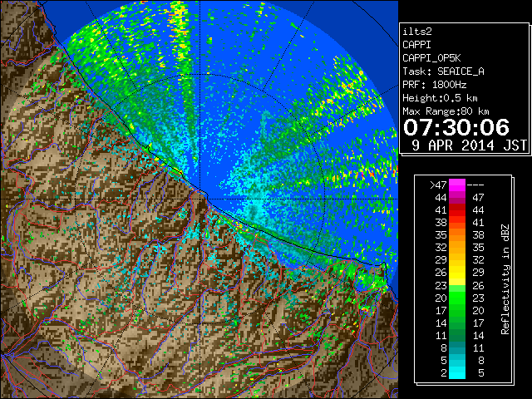Click the "Max Range:80 km" text line
The height and width of the screenshot is (399, 532).
pyautogui.click(x=446, y=111)
